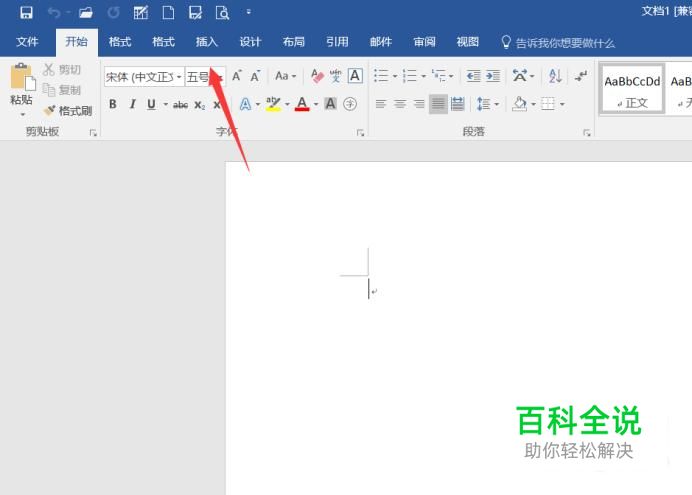This screenshot has width=692, height=495.
Task: Toggle Underline formatting
Action: [151, 104]
